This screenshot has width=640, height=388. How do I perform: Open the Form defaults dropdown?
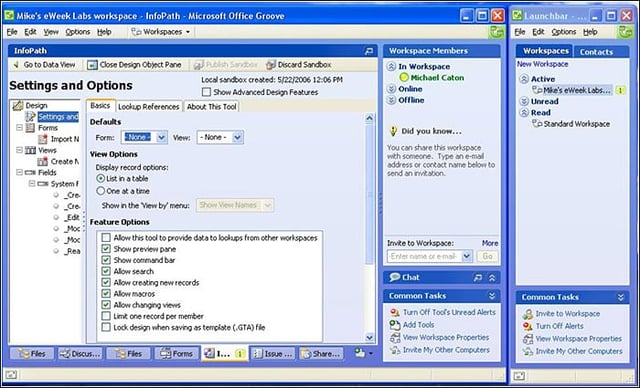[162, 137]
